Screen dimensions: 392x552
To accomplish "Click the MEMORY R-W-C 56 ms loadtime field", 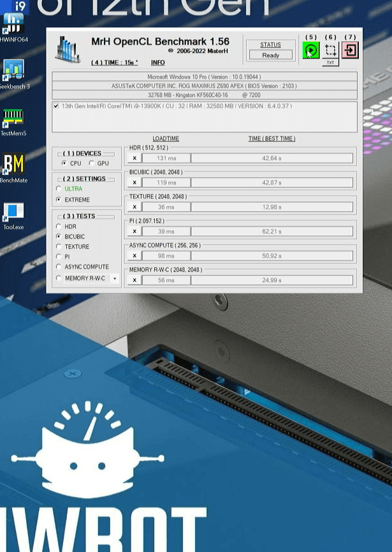I will point(166,280).
